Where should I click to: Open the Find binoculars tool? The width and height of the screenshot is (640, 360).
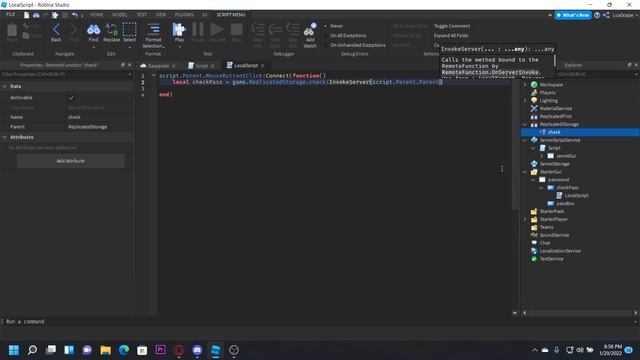pos(93,30)
